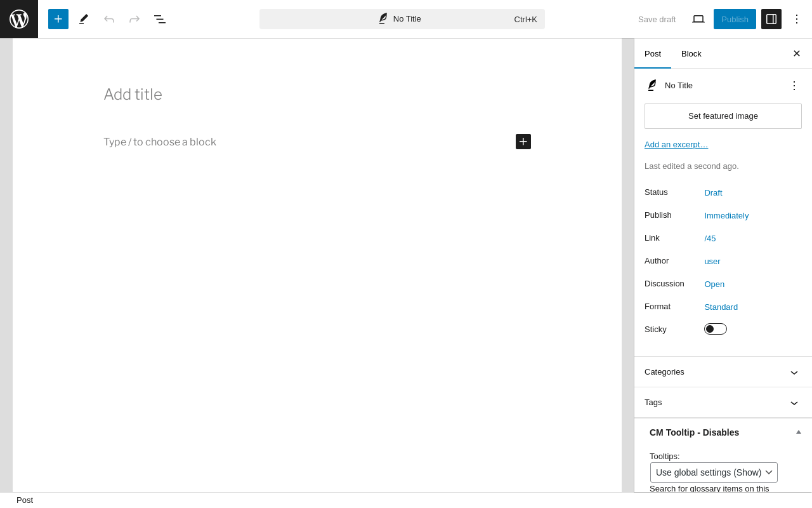Open the View laptop preview icon
This screenshot has width=812, height=508.
tap(698, 19)
